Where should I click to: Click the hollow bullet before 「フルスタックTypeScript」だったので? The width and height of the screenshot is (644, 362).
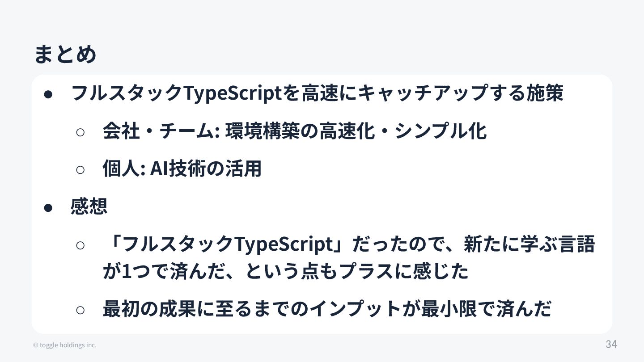[80, 245]
